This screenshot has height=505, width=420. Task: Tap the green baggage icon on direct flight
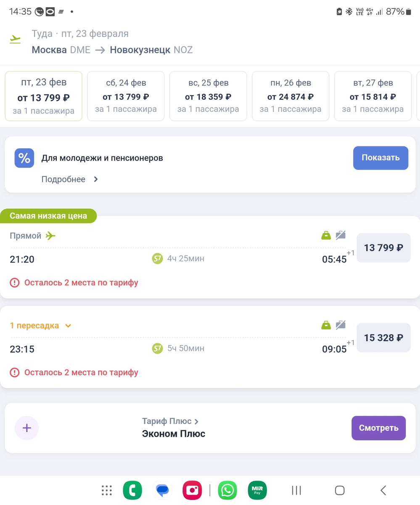326,235
